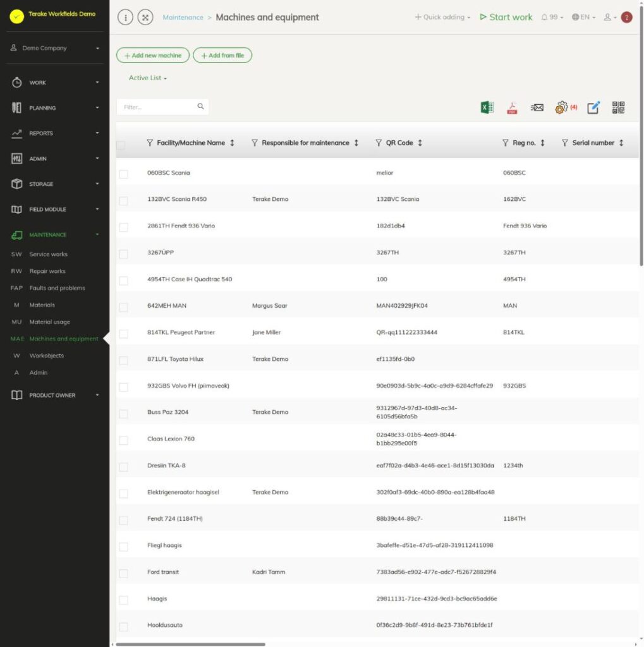Viewport: 644px width, 647px height.
Task: Sort by Serial number column
Action: 621,143
